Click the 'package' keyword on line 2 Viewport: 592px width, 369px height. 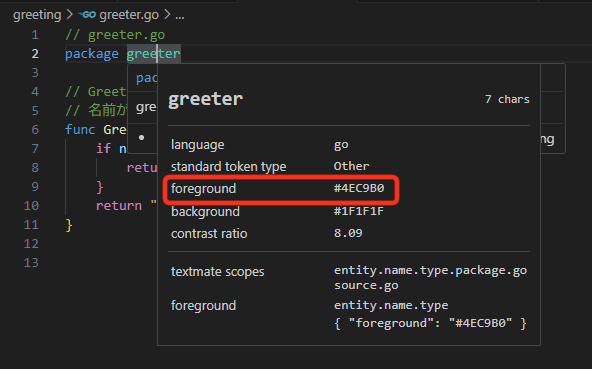click(92, 54)
